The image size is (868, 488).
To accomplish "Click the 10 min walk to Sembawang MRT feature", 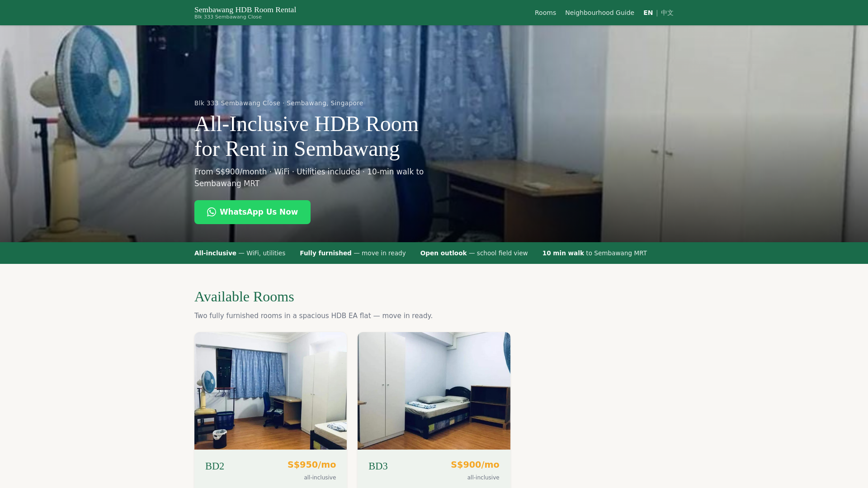I will 594,253.
